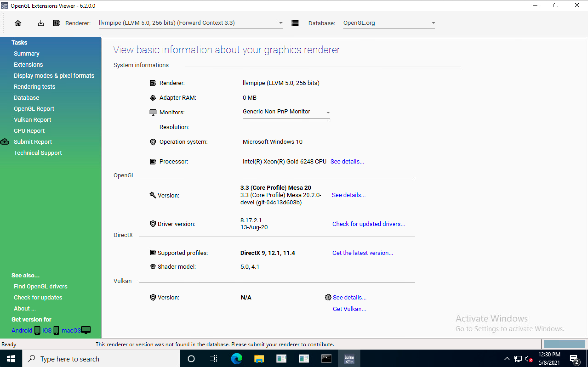Click the Home icon in toolbar
The image size is (588, 367).
(18, 23)
